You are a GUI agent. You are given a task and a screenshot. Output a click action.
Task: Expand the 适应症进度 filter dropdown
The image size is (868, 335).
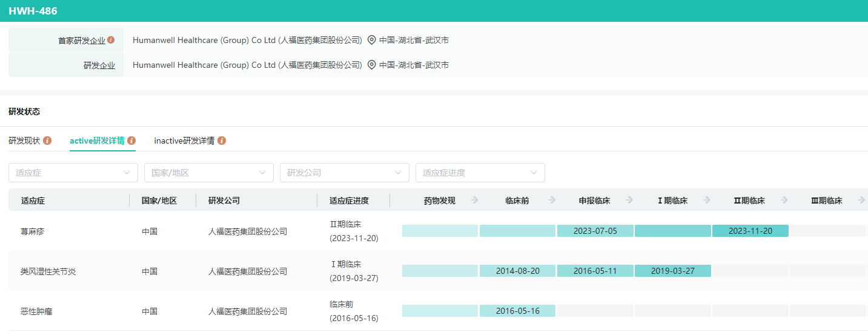pos(480,173)
